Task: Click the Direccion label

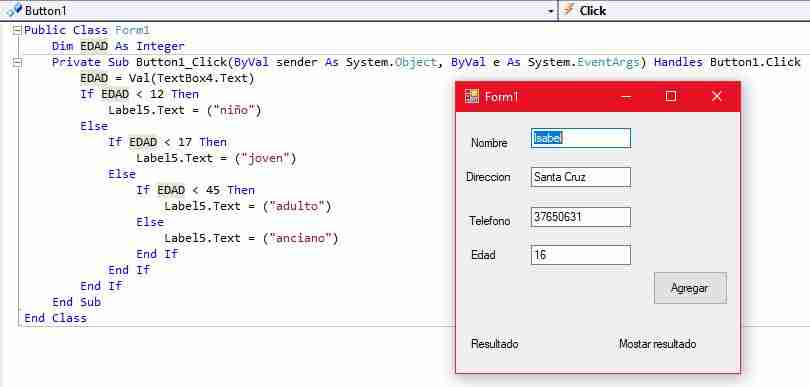Action: [x=488, y=177]
